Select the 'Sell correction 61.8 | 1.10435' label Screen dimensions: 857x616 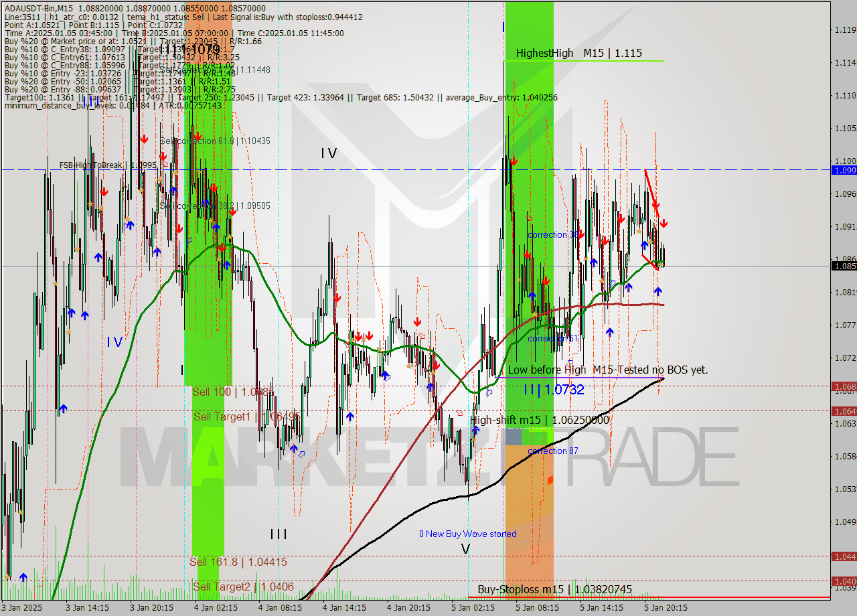(x=215, y=141)
